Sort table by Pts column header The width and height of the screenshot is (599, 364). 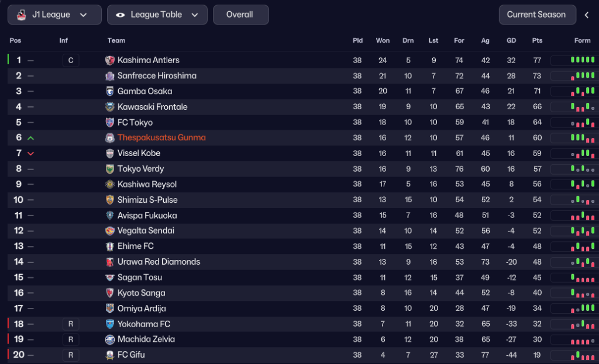(x=537, y=40)
